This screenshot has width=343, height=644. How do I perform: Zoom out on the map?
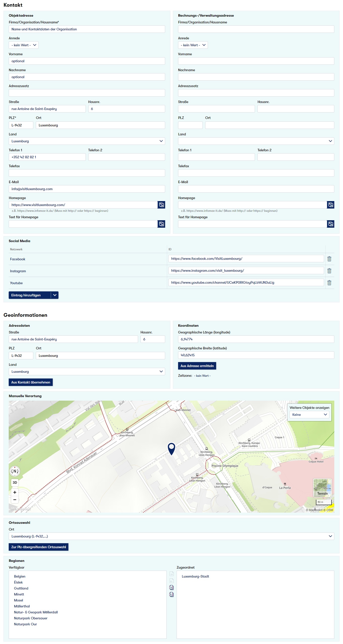tap(15, 499)
